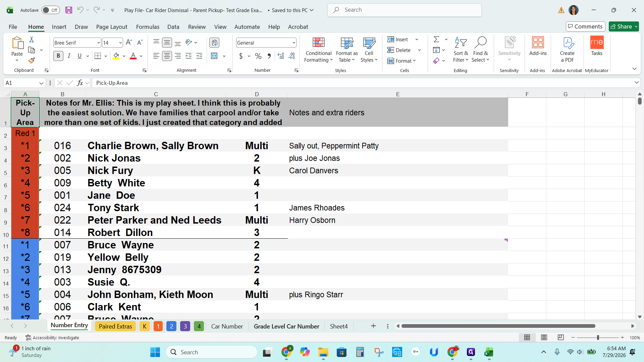The width and height of the screenshot is (644, 362).
Task: Click the Format button in Cells group
Action: pyautogui.click(x=401, y=61)
